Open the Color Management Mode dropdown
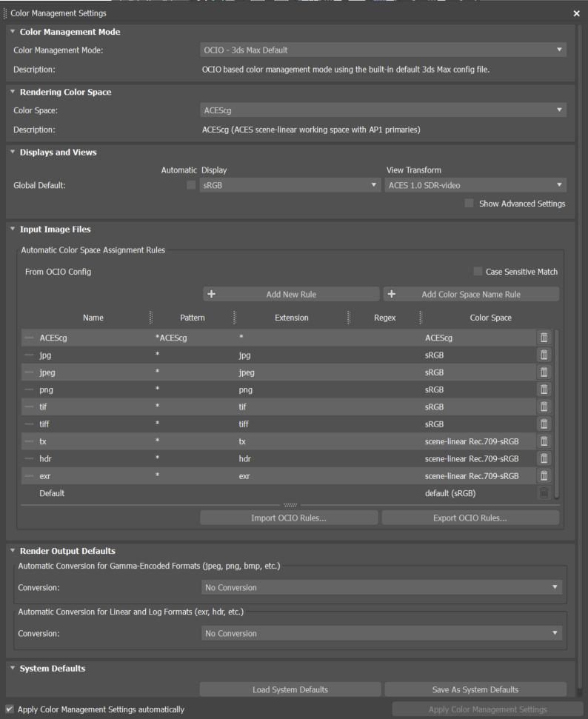The image size is (588, 719). [383, 50]
